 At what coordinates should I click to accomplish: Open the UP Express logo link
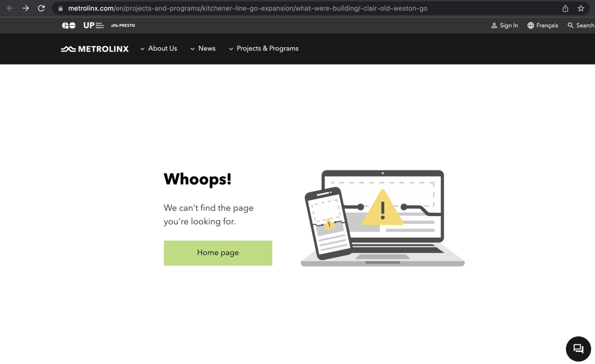pyautogui.click(x=93, y=26)
